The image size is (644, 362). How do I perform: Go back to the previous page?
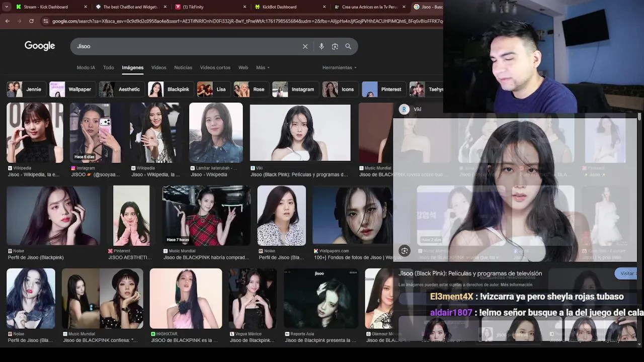pyautogui.click(x=7, y=21)
